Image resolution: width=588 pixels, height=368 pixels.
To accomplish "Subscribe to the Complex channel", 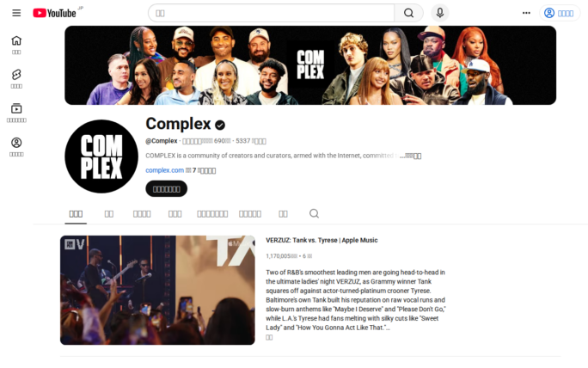I will (x=167, y=188).
